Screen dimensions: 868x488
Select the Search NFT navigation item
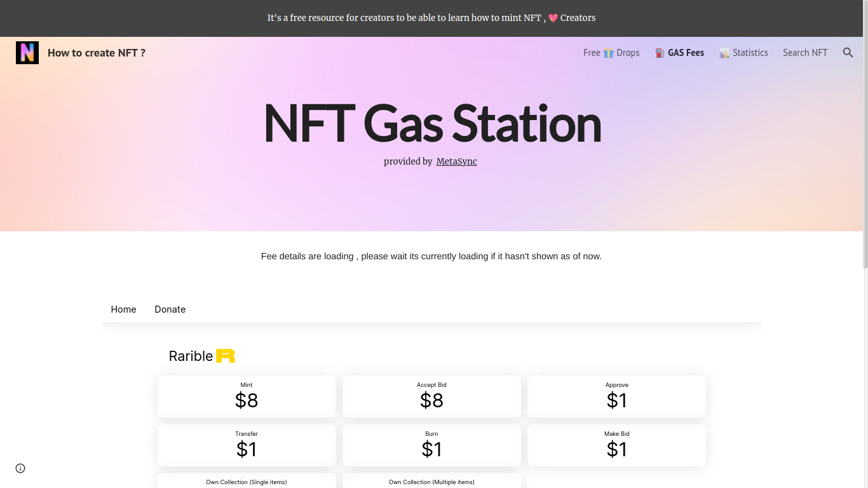[x=805, y=53]
